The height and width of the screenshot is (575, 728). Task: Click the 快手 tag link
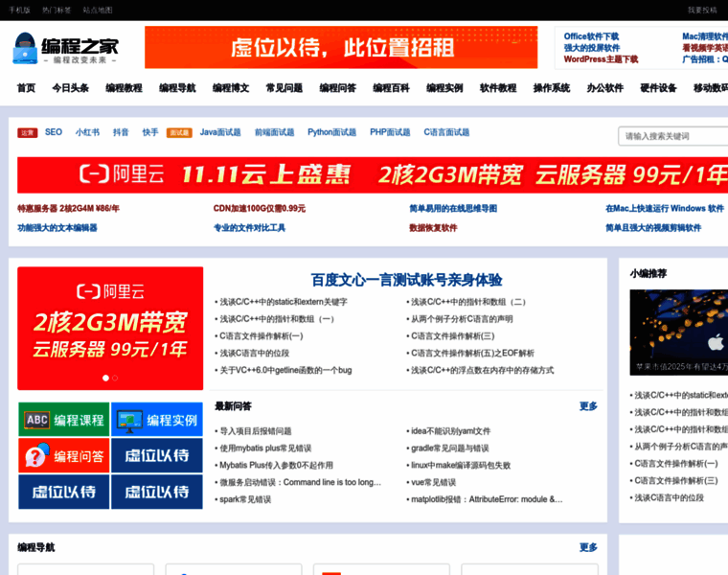point(150,132)
